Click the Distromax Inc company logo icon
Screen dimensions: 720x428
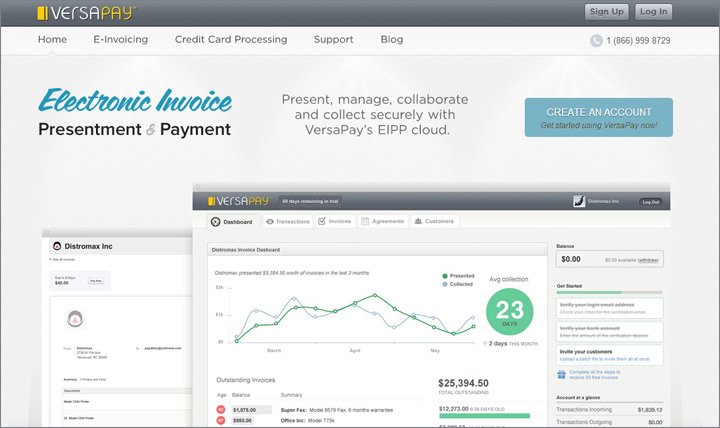(x=578, y=201)
